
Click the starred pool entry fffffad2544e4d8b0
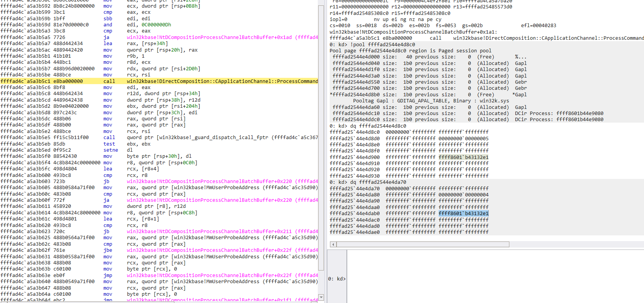pos(356,95)
